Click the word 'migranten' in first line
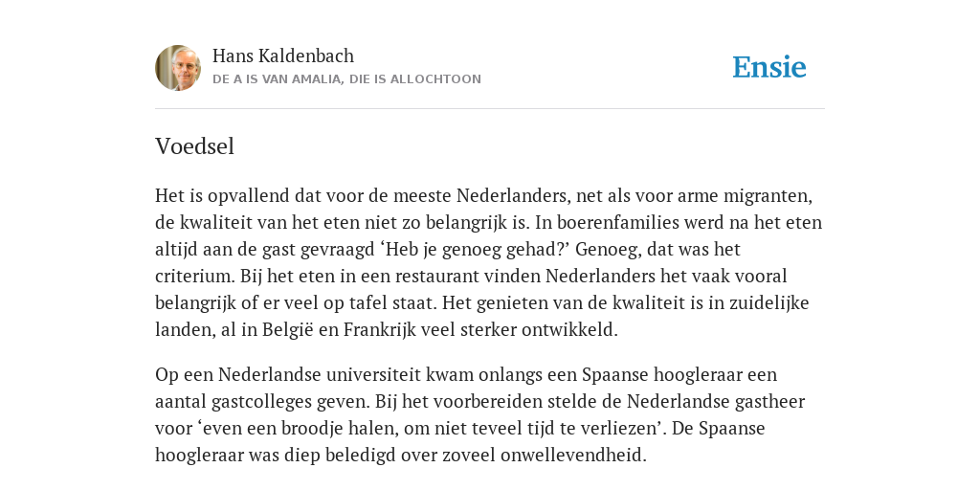The image size is (980, 490). pos(768,195)
